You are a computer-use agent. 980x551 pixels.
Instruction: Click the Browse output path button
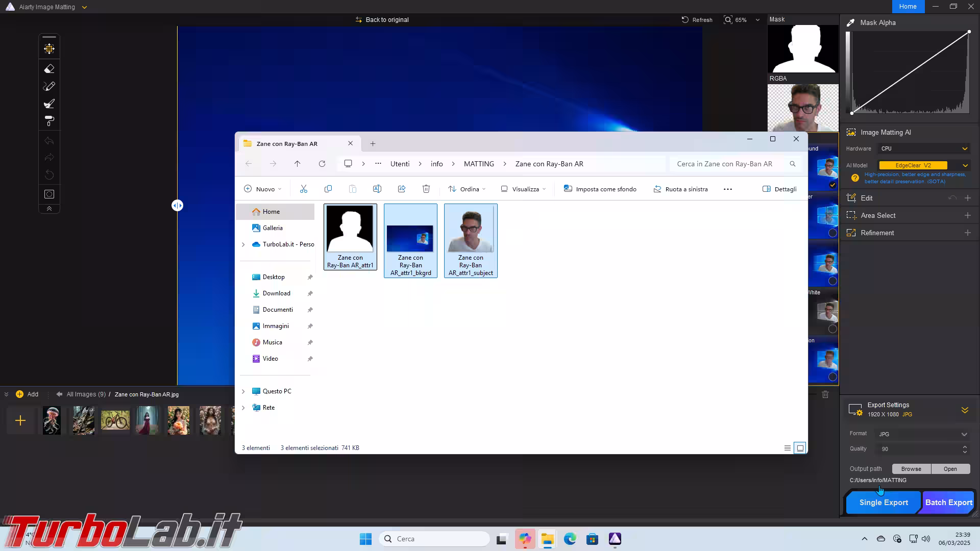click(911, 469)
